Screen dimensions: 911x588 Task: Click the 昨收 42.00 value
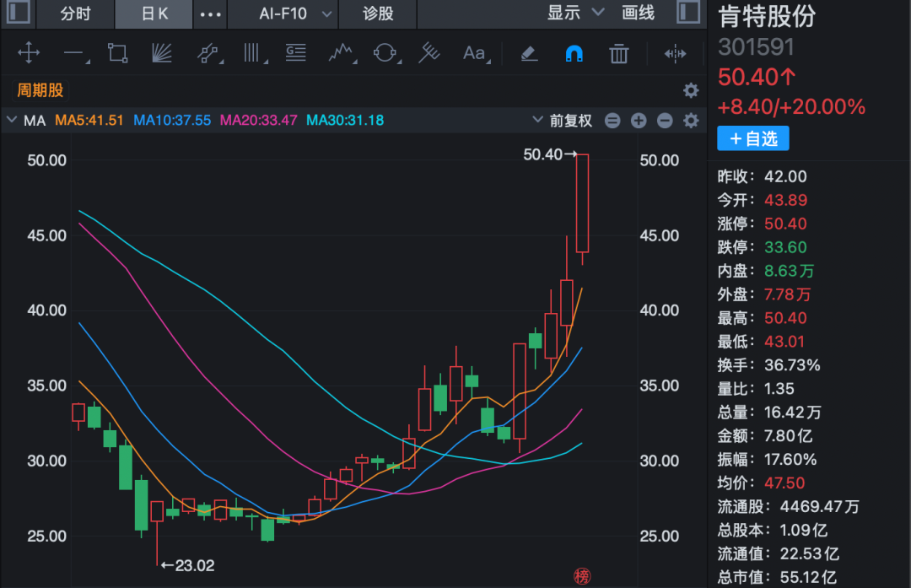point(785,176)
